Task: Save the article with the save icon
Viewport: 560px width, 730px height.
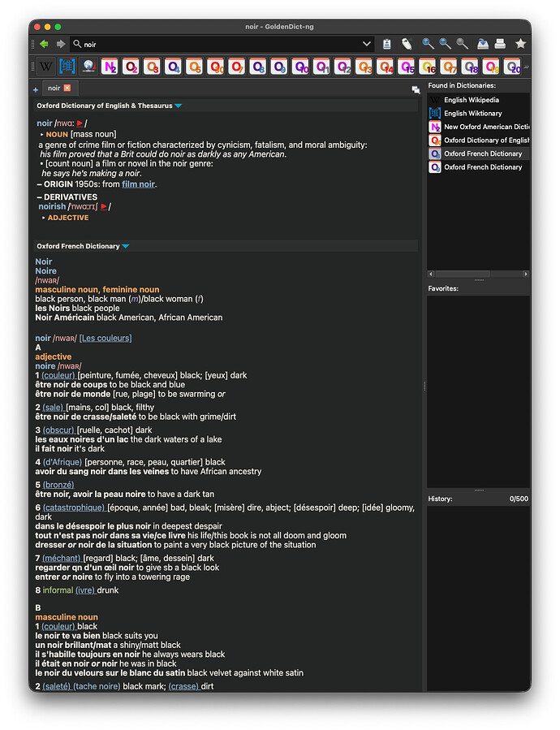Action: click(x=483, y=44)
